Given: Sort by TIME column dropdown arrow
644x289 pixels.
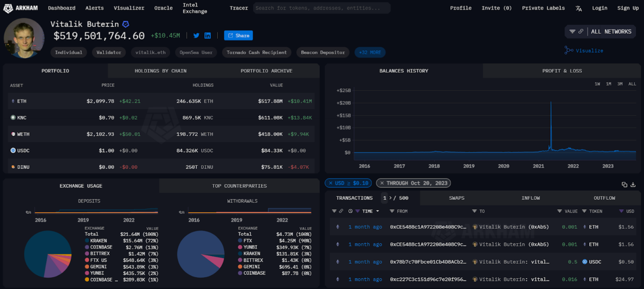Looking at the screenshot, I should click(x=377, y=211).
